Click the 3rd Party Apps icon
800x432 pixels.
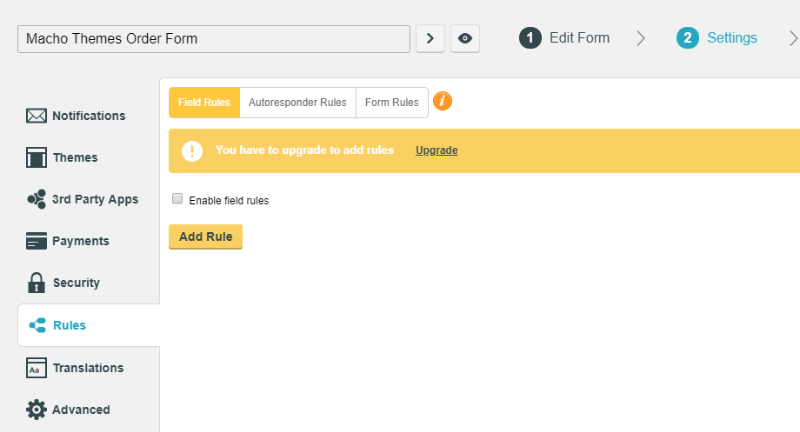[36, 199]
